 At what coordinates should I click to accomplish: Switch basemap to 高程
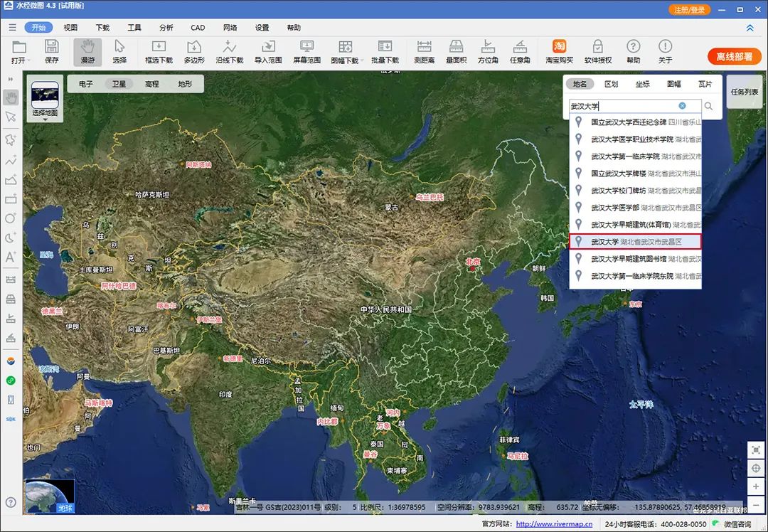pyautogui.click(x=152, y=84)
